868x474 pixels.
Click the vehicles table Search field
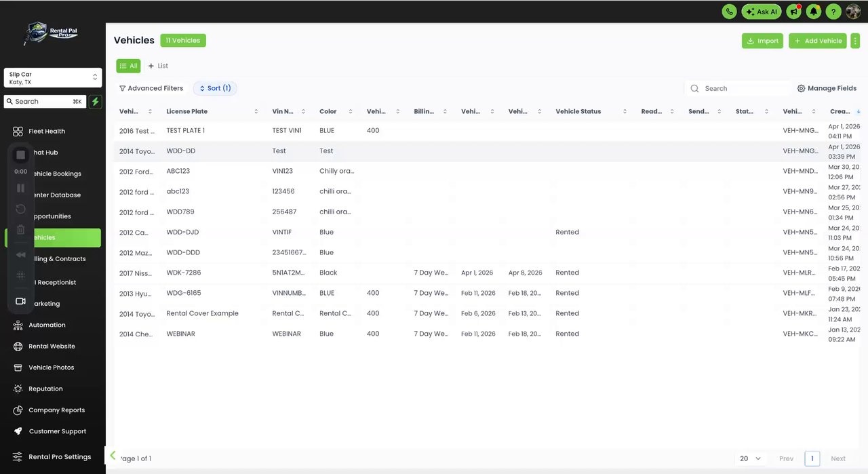(738, 88)
